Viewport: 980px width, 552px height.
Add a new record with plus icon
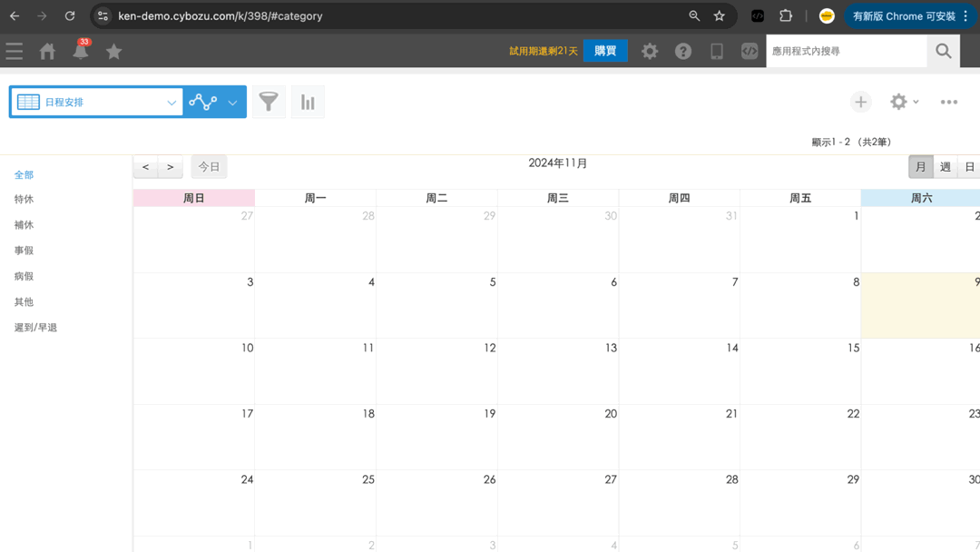[860, 102]
